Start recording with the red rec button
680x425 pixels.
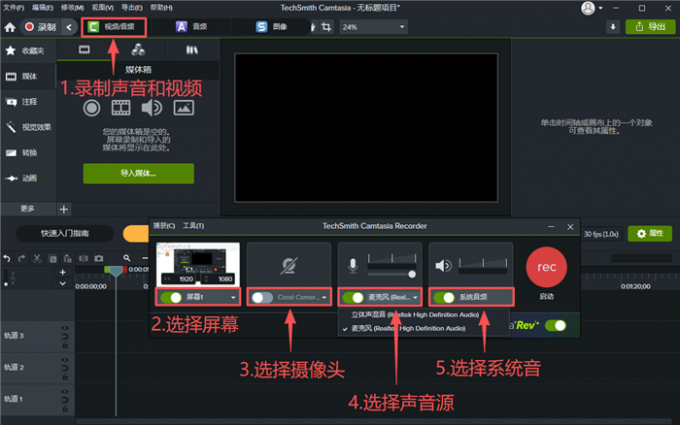[x=546, y=267]
